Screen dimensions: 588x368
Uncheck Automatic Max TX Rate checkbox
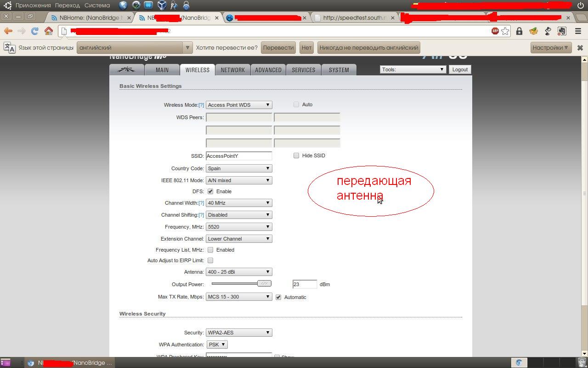278,297
